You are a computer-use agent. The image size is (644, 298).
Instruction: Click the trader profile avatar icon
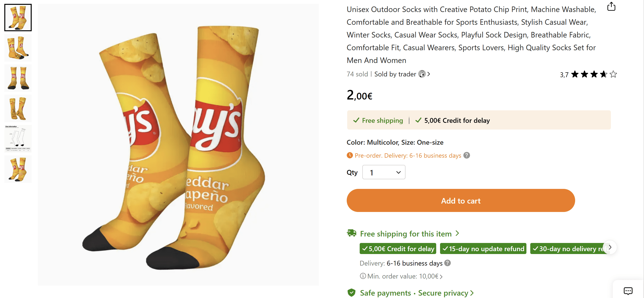click(x=422, y=74)
